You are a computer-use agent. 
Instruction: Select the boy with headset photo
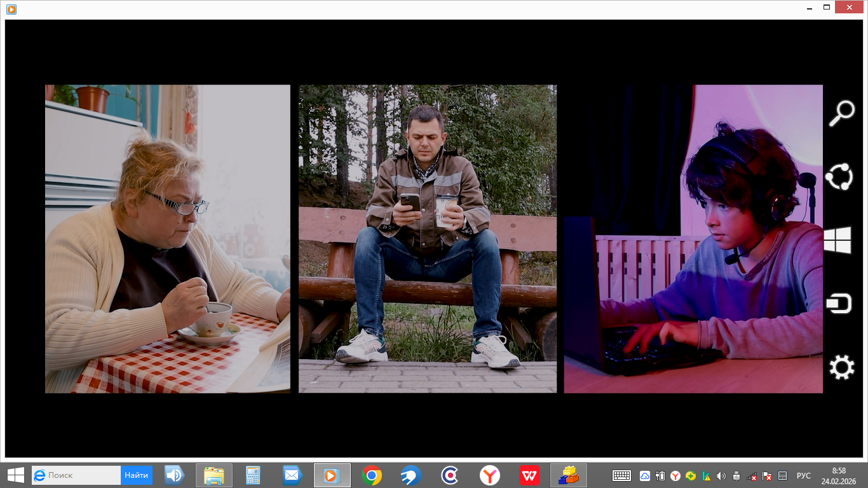tap(693, 239)
